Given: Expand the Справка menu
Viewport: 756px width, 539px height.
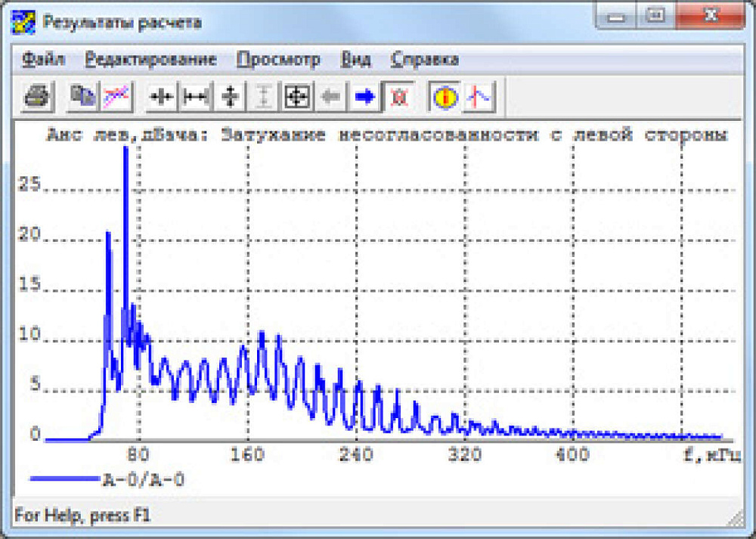Looking at the screenshot, I should [x=424, y=60].
